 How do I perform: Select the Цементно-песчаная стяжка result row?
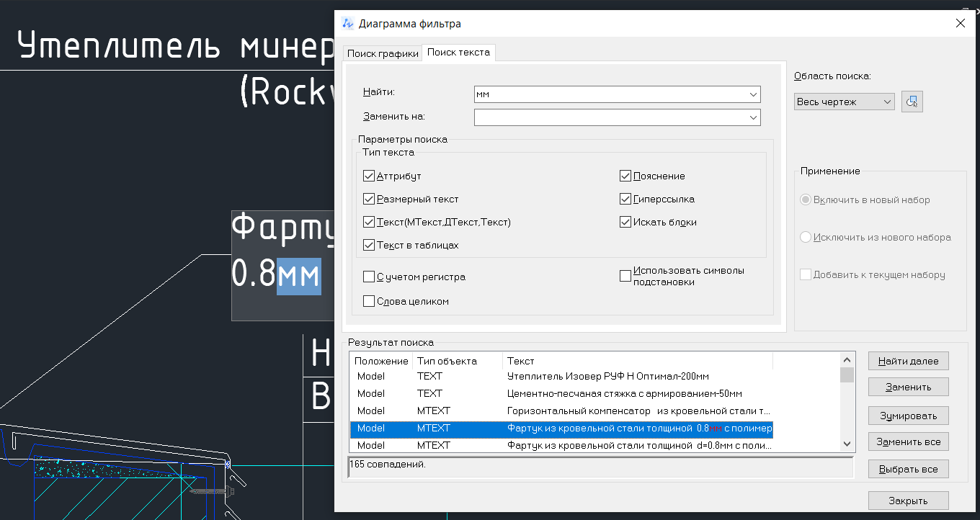click(x=561, y=393)
